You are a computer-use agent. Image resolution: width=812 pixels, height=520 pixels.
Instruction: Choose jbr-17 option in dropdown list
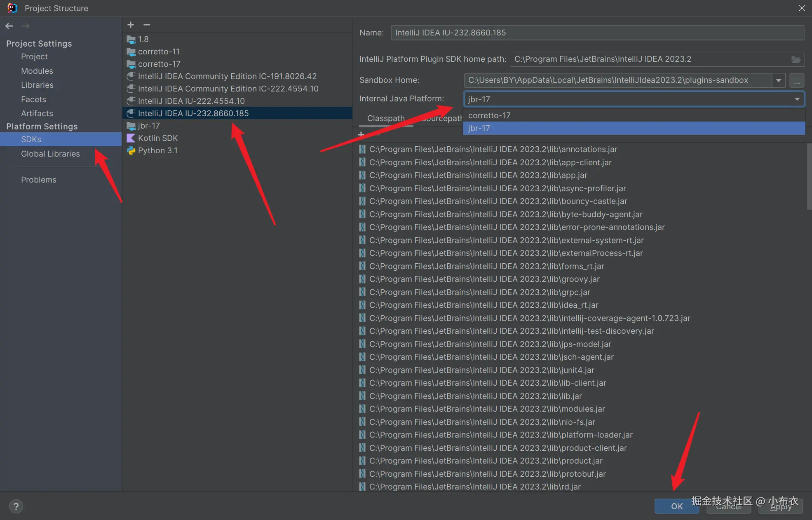[x=479, y=128]
